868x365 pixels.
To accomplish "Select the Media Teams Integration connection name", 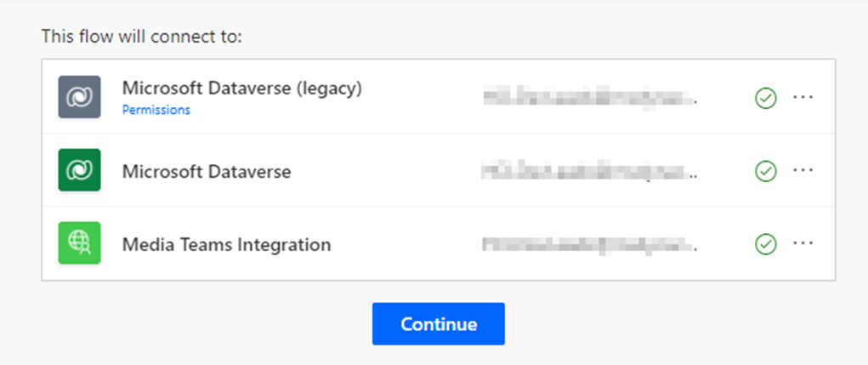I will point(226,245).
